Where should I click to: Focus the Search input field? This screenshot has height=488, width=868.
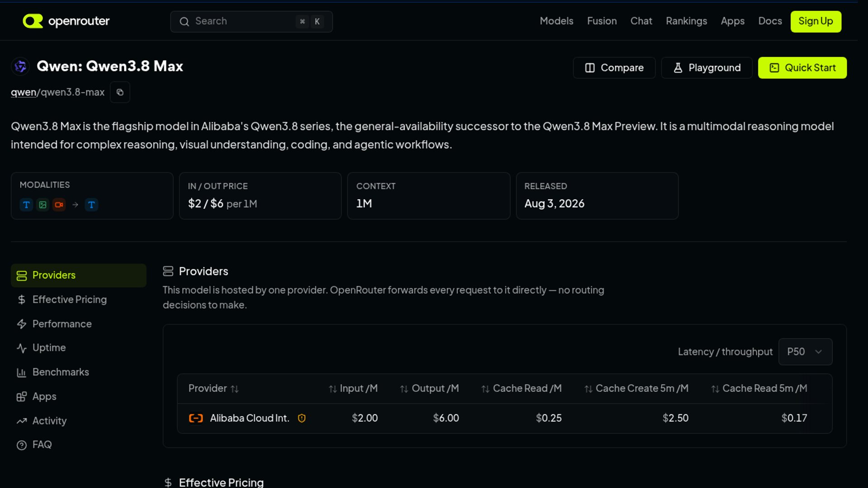click(251, 22)
